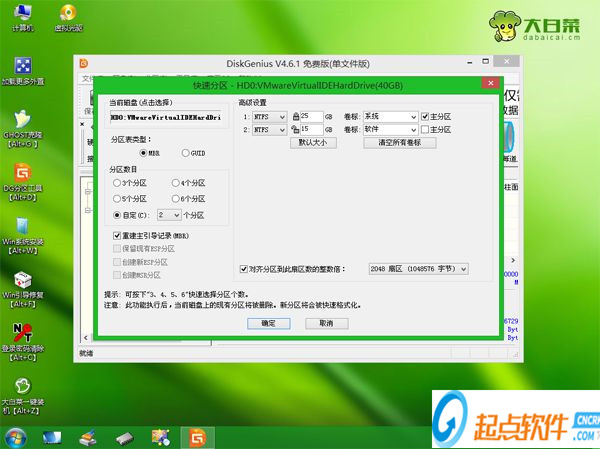Launch 大白菜一键装机 desktop shortcut
Screen dimensions: 600x449
(23, 396)
